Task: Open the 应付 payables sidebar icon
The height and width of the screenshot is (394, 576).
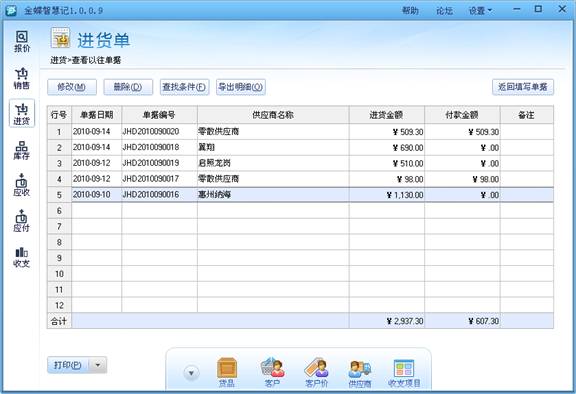Action: click(22, 221)
